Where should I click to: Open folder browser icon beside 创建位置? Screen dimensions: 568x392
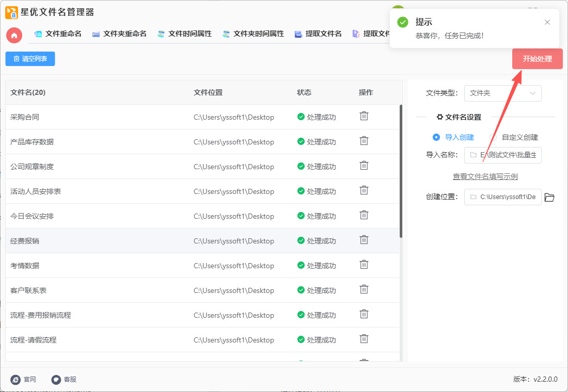pos(549,197)
